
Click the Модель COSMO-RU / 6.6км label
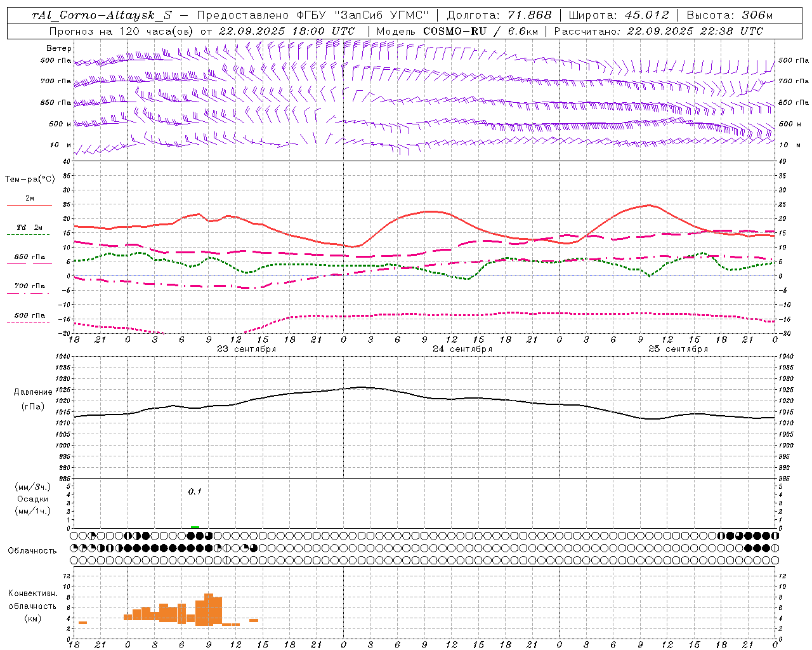(x=456, y=31)
